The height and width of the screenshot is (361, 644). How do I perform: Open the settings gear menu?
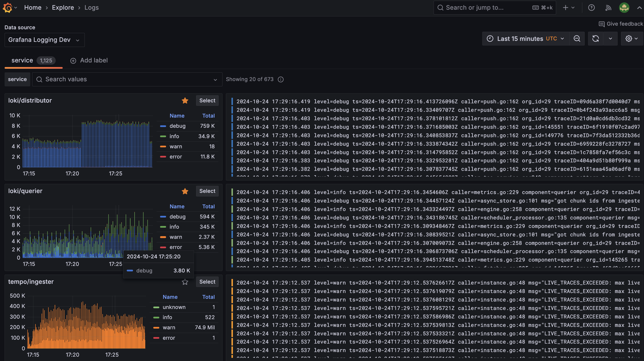pyautogui.click(x=631, y=38)
